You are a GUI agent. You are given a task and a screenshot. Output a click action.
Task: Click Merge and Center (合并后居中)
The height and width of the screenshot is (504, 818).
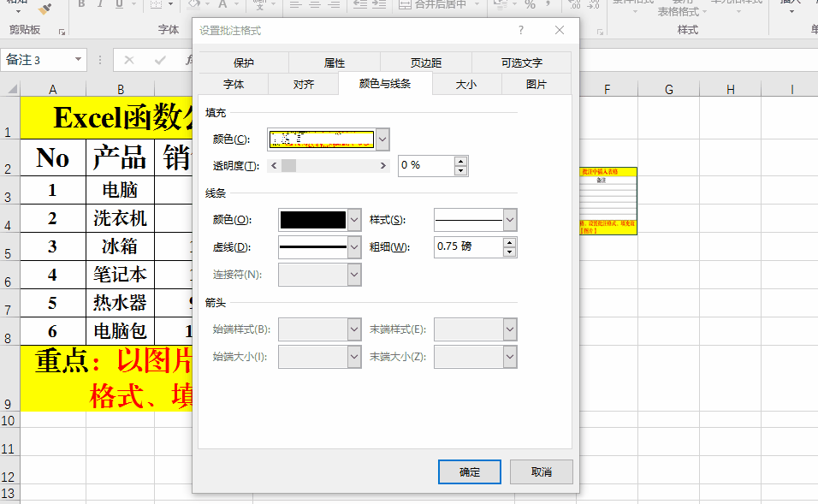432,4
